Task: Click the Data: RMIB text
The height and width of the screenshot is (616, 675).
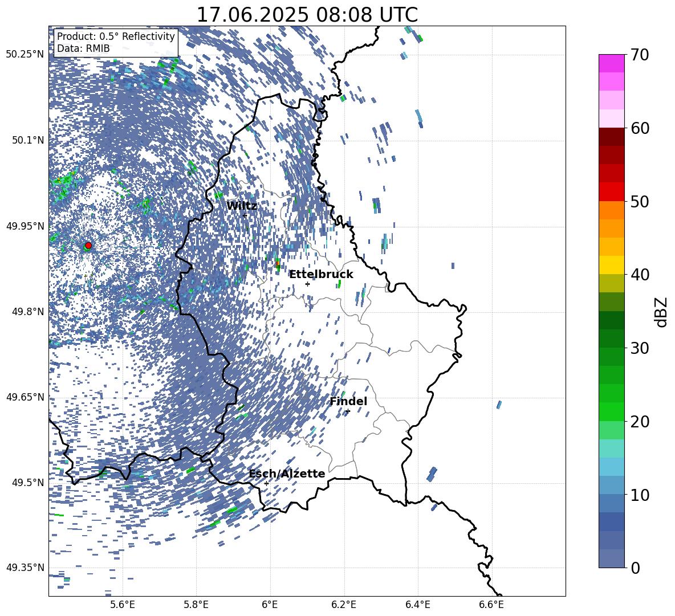Action: point(83,48)
